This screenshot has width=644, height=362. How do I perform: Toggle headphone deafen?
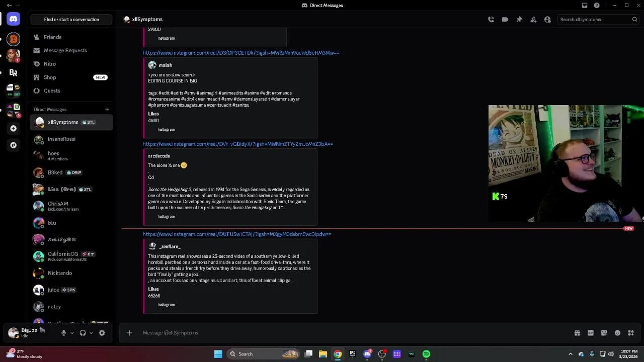click(83, 332)
